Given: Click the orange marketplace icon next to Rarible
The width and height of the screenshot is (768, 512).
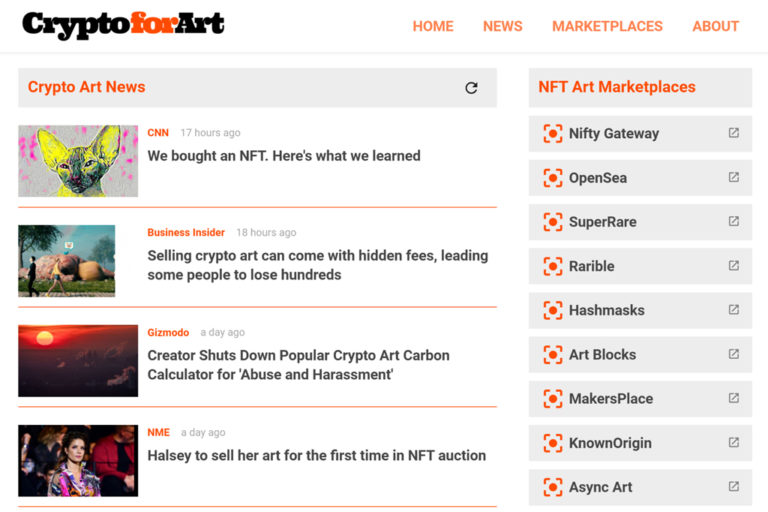Looking at the screenshot, I should pos(552,266).
